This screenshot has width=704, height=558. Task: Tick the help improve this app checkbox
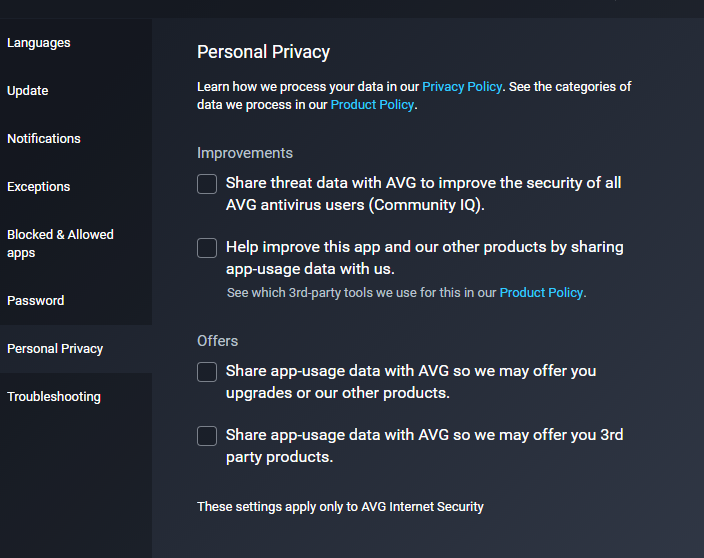click(x=207, y=248)
